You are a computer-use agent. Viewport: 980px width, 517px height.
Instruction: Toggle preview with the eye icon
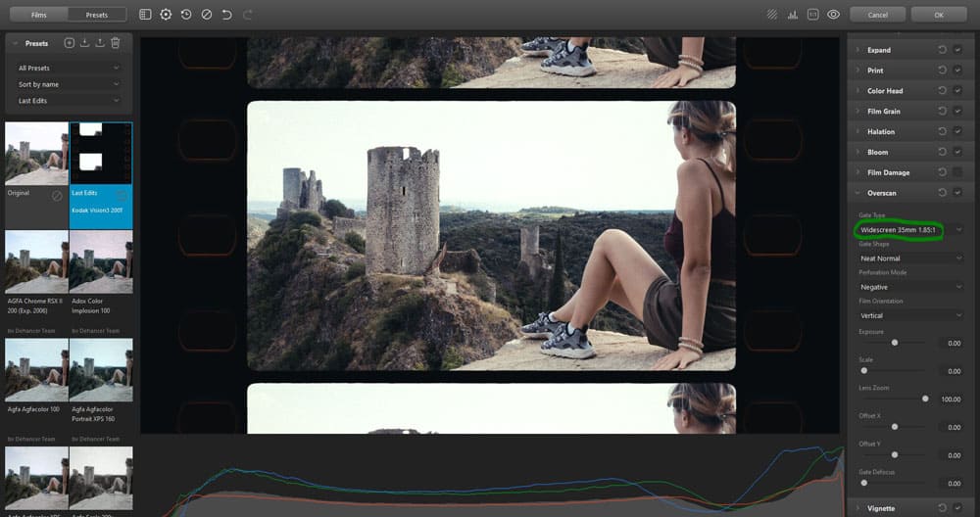pyautogui.click(x=833, y=15)
